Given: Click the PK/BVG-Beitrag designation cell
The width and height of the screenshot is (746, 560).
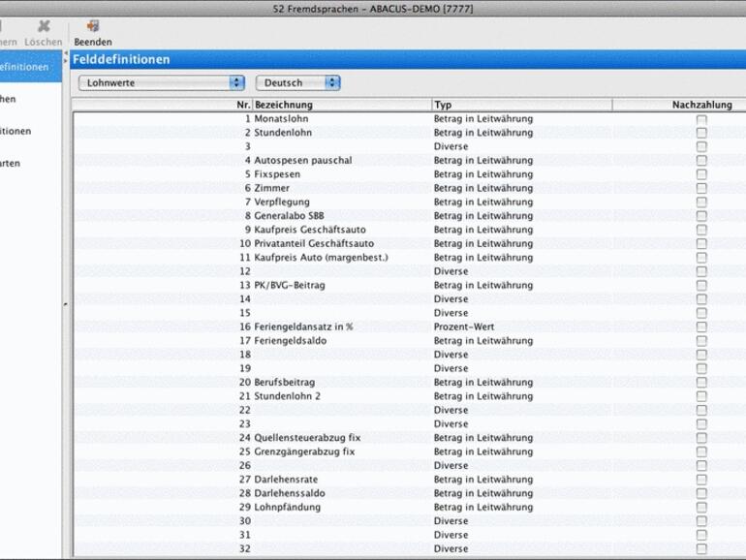Looking at the screenshot, I should pyautogui.click(x=289, y=286).
